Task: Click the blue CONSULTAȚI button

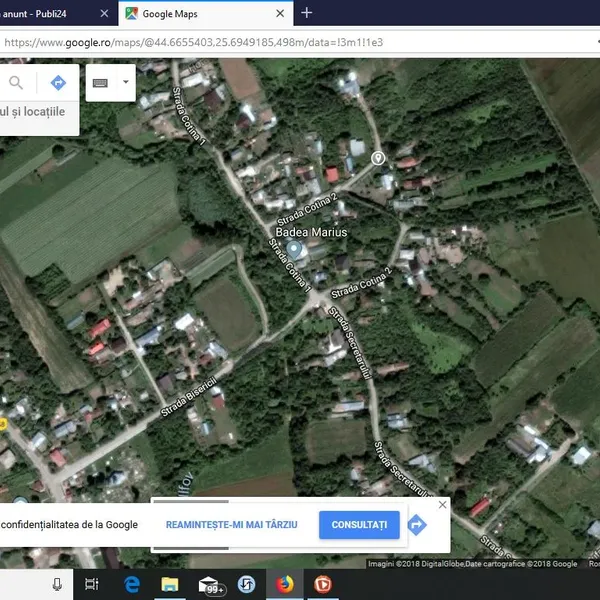Action: point(359,525)
